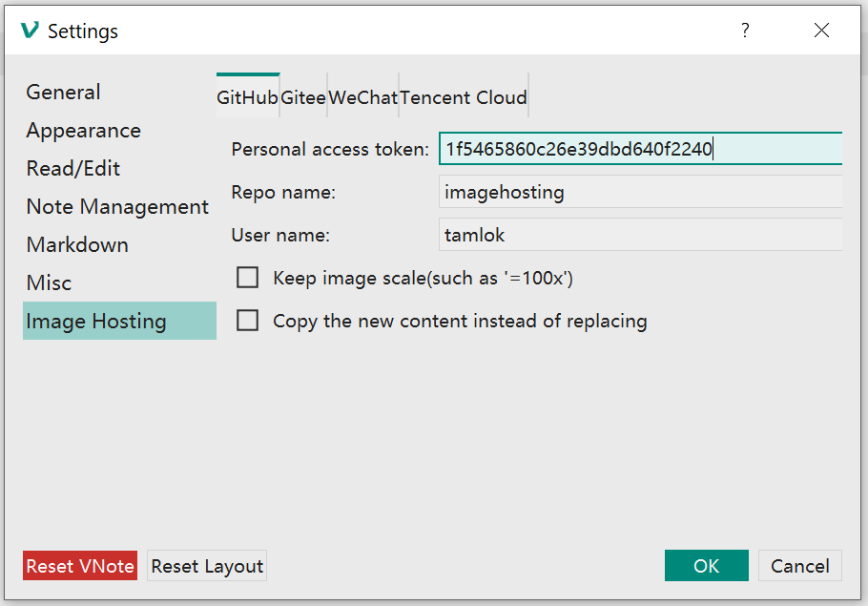Viewport: 868px width, 606px height.
Task: Switch to the Tencent Cloud tab
Action: click(464, 95)
